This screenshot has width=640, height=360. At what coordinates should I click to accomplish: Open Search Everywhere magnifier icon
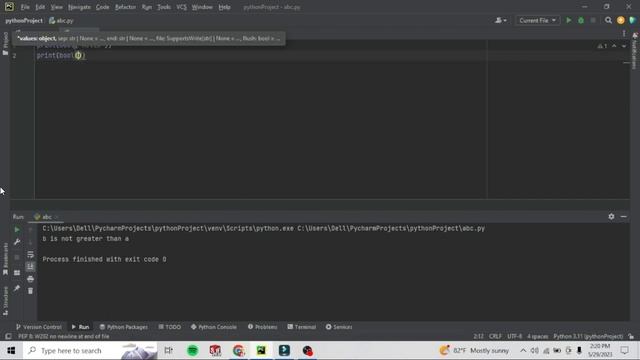[x=608, y=20]
